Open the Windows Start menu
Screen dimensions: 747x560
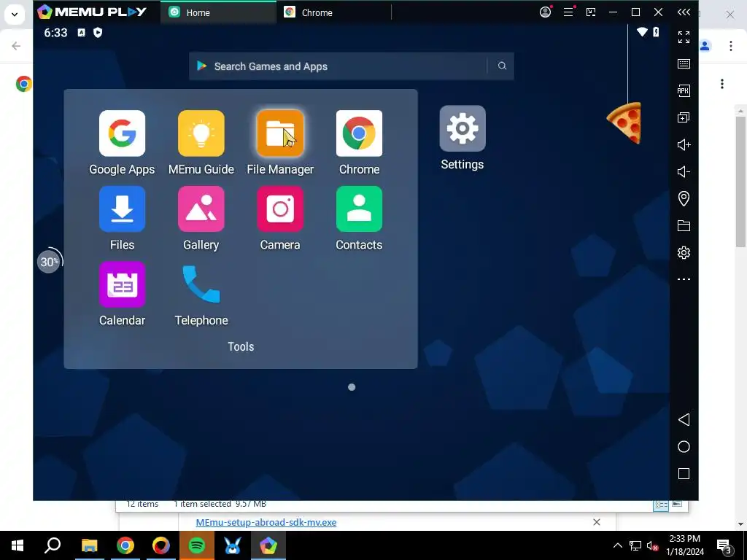click(18, 545)
